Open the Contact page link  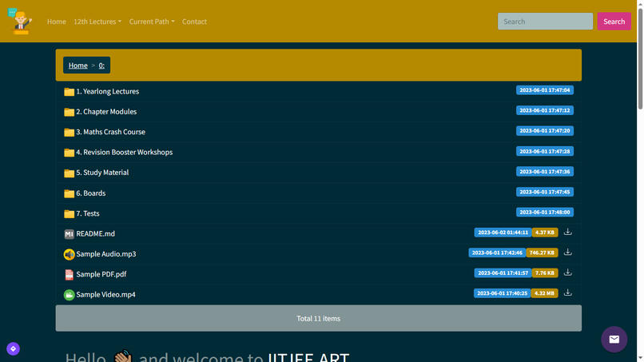(194, 22)
